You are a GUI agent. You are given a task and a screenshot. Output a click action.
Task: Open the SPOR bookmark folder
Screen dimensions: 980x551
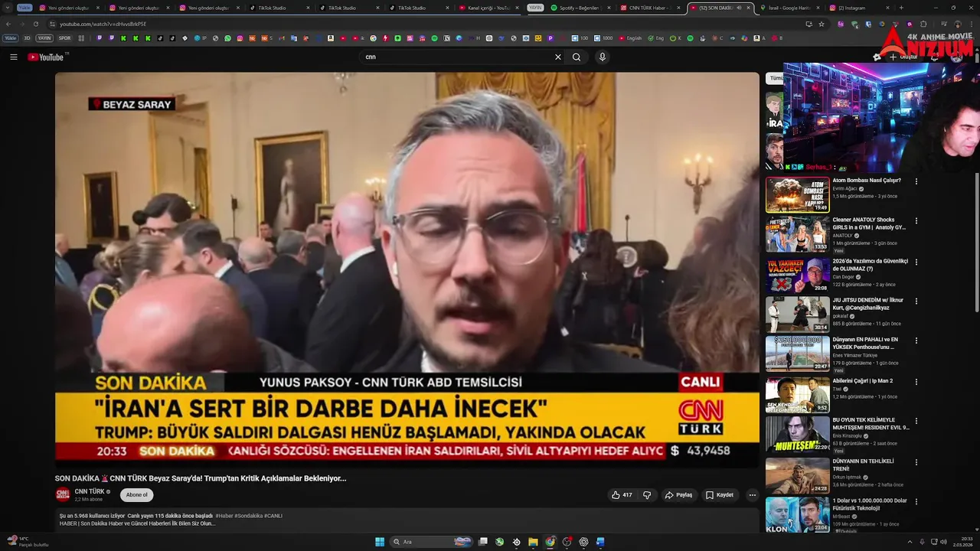pos(64,37)
